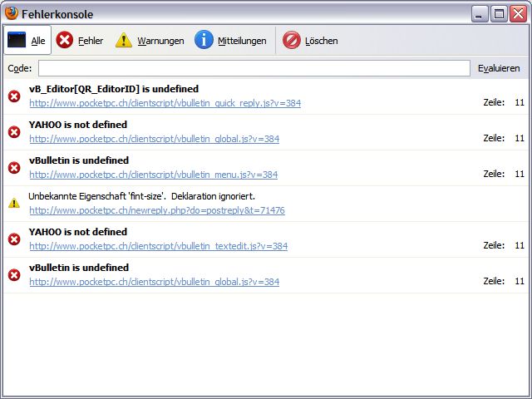Image resolution: width=532 pixels, height=399 pixels.
Task: Filter by Mitteilungen blue info icon
Action: pyautogui.click(x=204, y=40)
